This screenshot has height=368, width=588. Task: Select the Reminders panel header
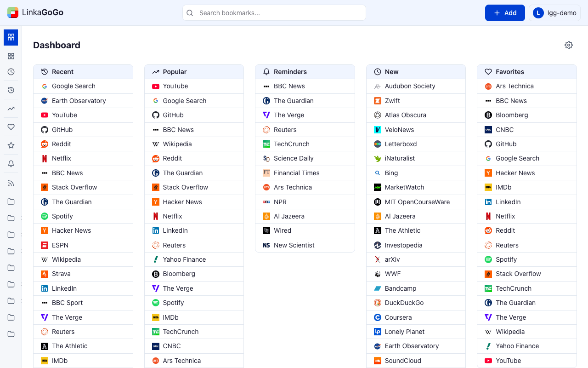tap(290, 72)
